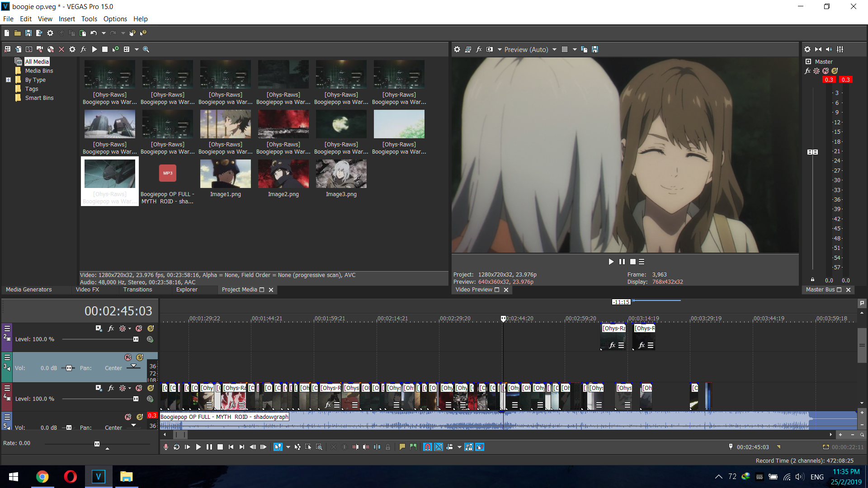Mute video track 2

pos(139,328)
